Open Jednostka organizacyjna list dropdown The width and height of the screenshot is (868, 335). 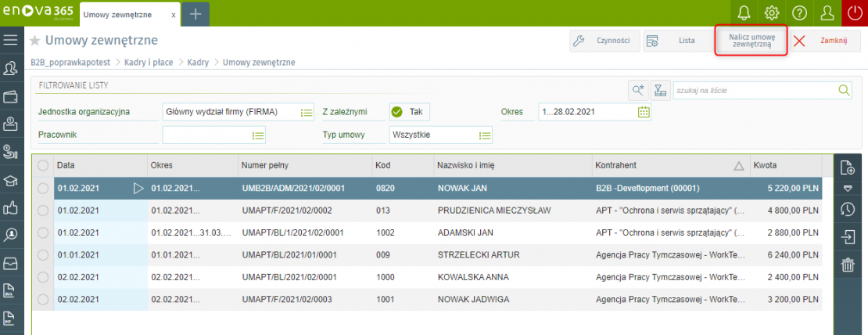click(307, 113)
